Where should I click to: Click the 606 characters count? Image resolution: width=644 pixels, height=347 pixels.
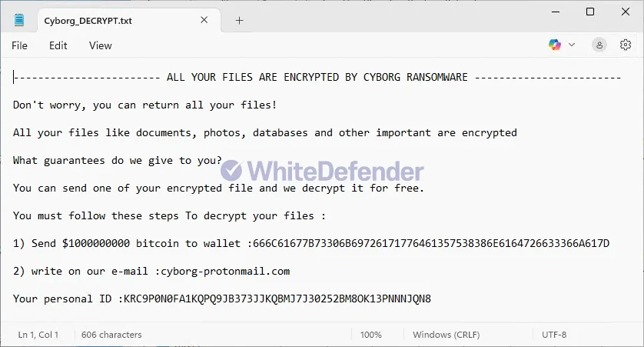coord(111,335)
